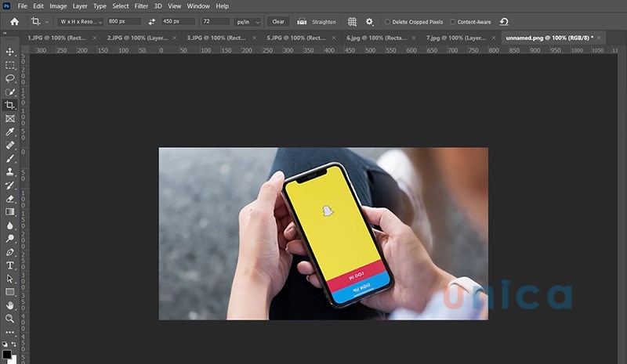Select the Horizontal Type tool
Viewport: 627px width, 364px height.
coord(10,265)
